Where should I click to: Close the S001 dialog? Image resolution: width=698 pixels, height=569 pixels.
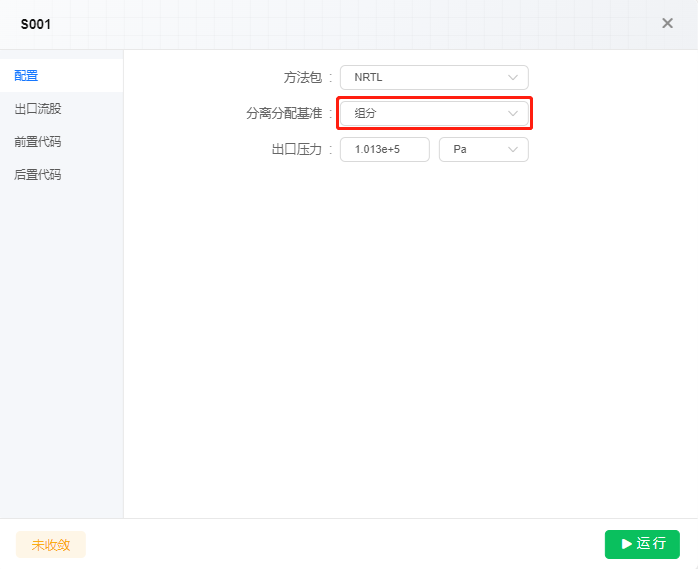pos(667,23)
